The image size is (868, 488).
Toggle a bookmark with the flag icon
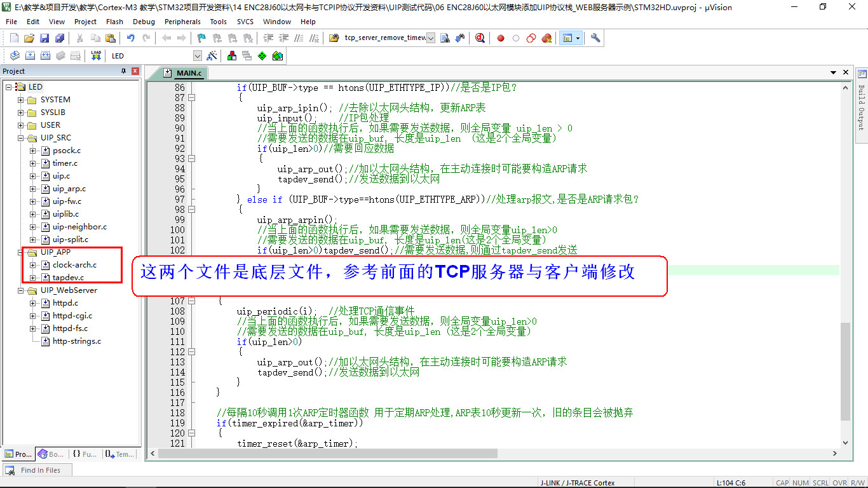[x=202, y=38]
